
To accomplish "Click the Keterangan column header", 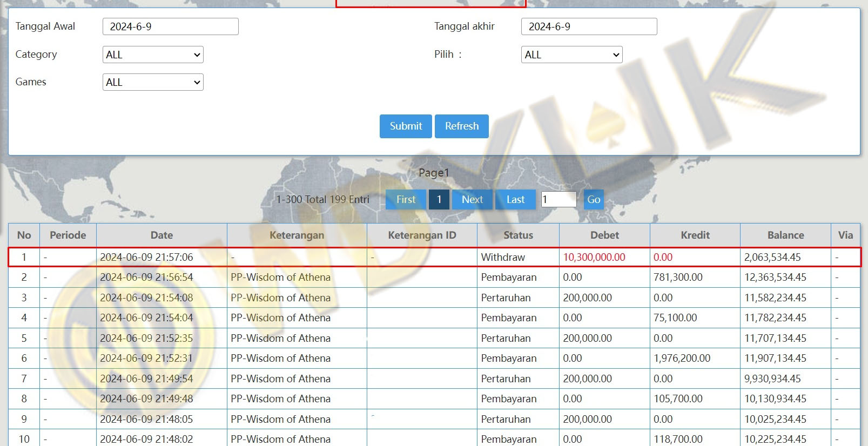I will [297, 235].
